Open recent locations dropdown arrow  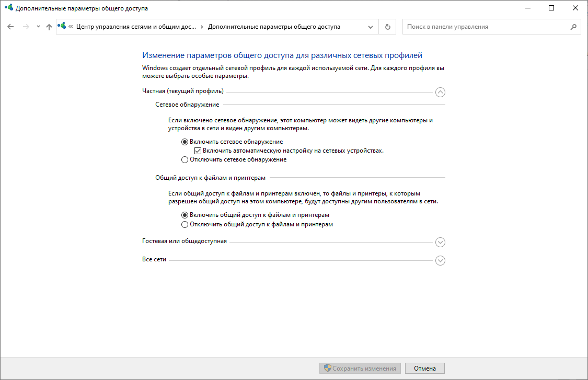coord(38,27)
